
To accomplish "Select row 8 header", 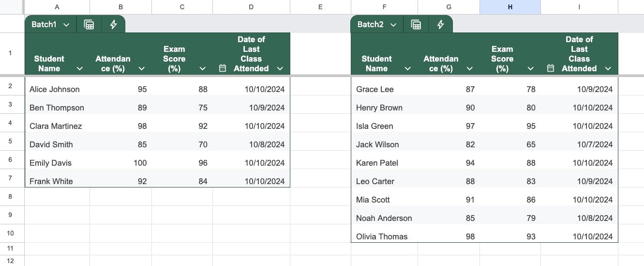I will pyautogui.click(x=11, y=196).
